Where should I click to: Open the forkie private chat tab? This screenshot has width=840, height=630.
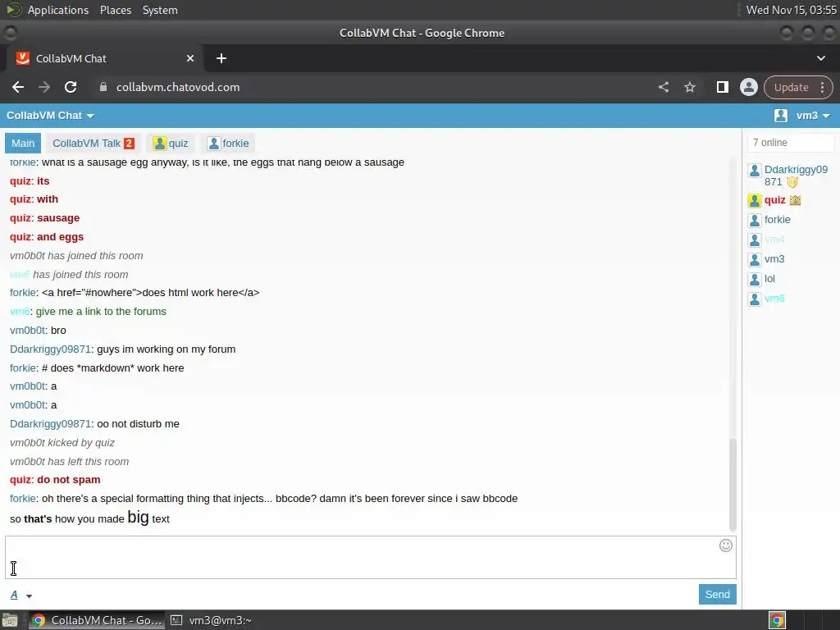coord(228,144)
